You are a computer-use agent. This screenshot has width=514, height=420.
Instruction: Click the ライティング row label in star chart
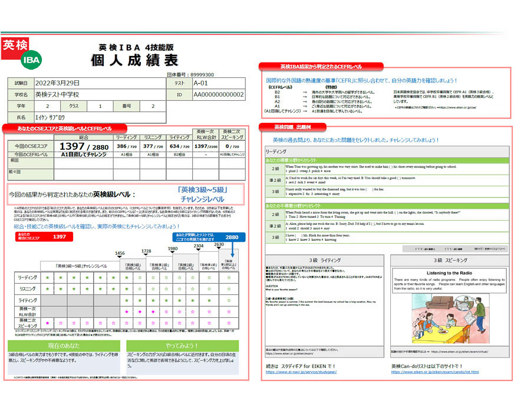click(x=28, y=301)
